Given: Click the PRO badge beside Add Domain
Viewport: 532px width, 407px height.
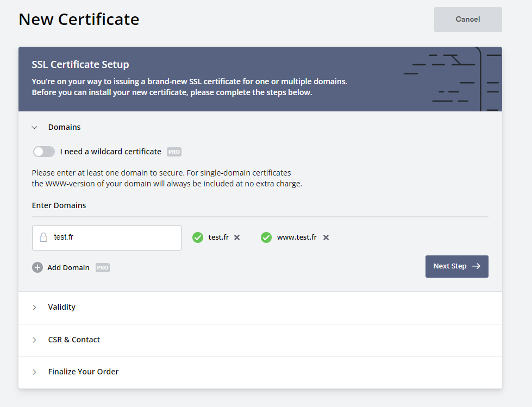Looking at the screenshot, I should coord(103,268).
